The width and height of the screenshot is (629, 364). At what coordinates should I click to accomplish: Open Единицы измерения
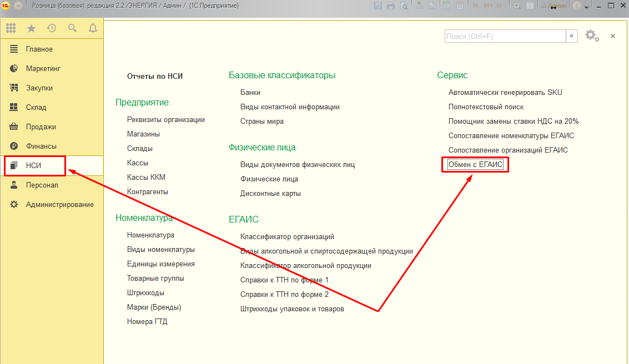(161, 264)
